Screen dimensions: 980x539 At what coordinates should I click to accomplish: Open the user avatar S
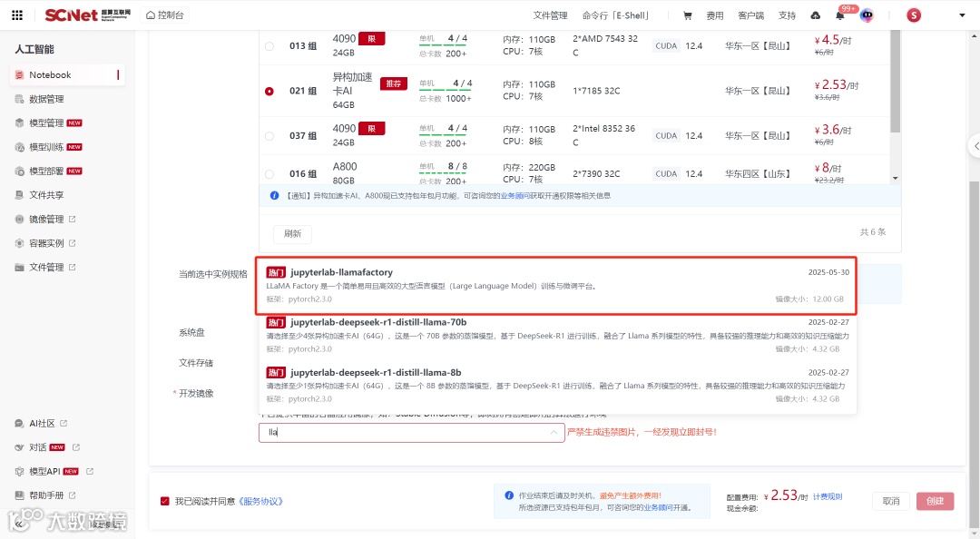coord(914,15)
